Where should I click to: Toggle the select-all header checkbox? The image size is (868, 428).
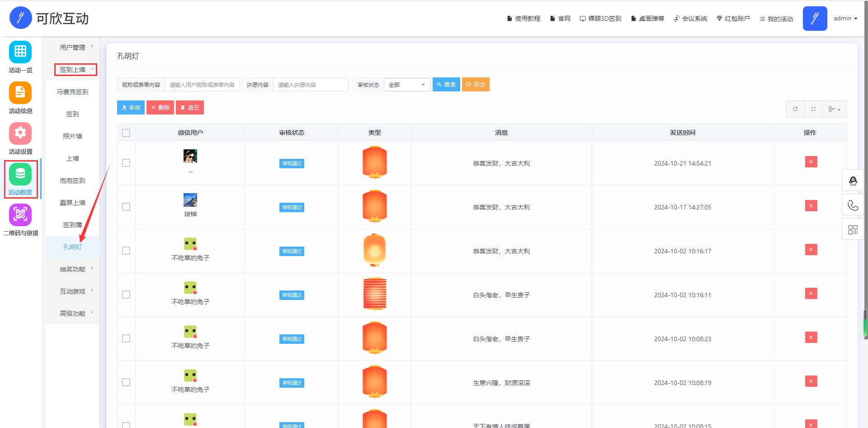coord(126,133)
